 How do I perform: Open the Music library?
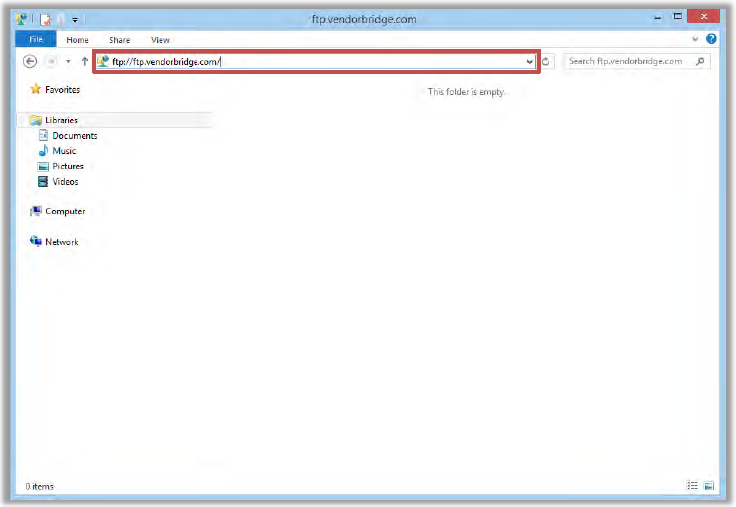tap(64, 151)
